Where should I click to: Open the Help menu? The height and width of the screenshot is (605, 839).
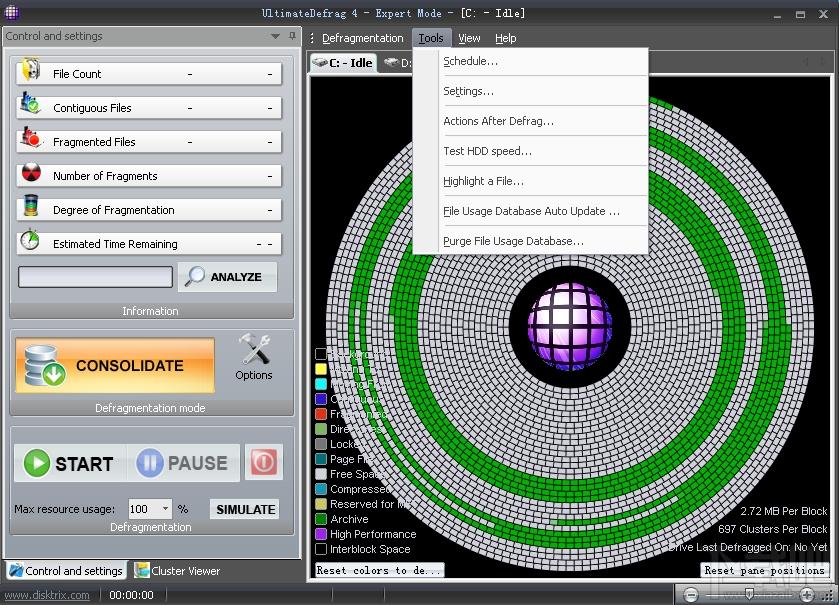click(505, 38)
